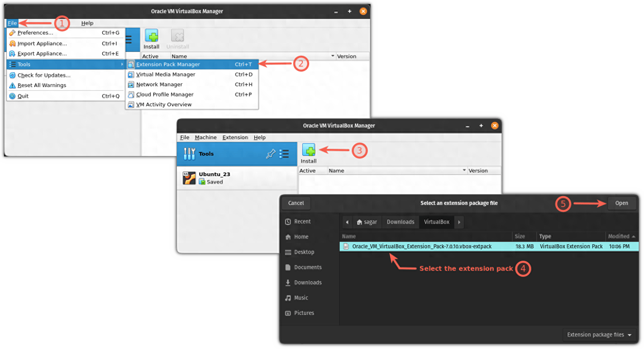Open the File menu in back window
This screenshot has width=644, height=349.
click(12, 23)
